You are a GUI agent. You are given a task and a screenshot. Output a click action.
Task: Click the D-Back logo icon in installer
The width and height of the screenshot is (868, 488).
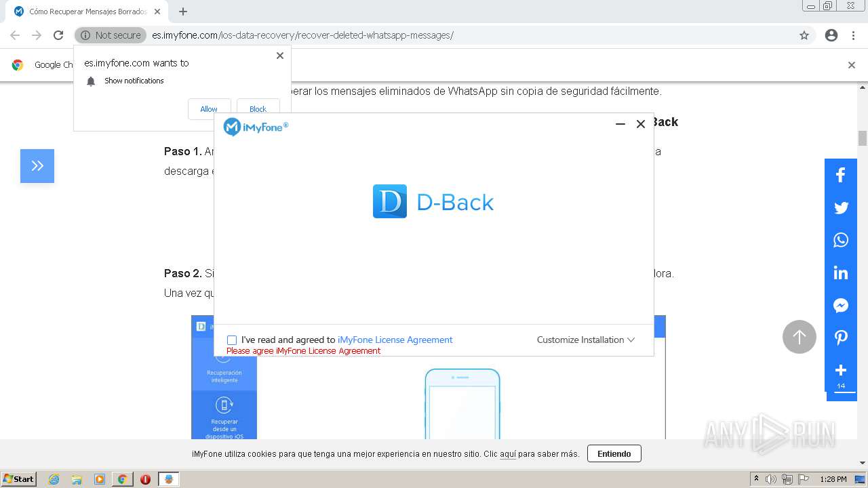coord(390,201)
